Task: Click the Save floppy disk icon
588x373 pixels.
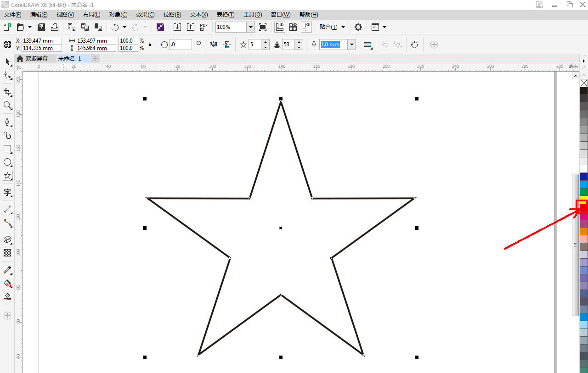Action: pos(41,27)
